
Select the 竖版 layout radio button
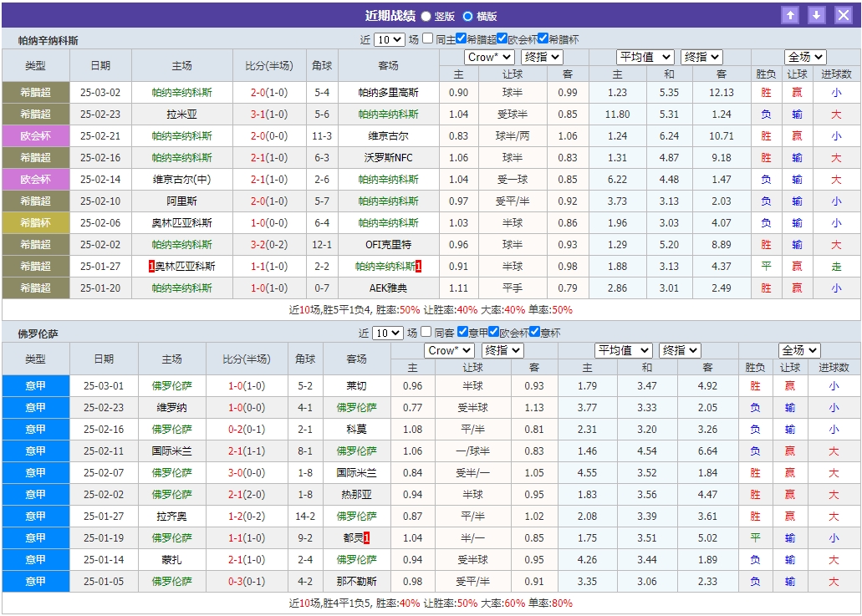(x=425, y=16)
